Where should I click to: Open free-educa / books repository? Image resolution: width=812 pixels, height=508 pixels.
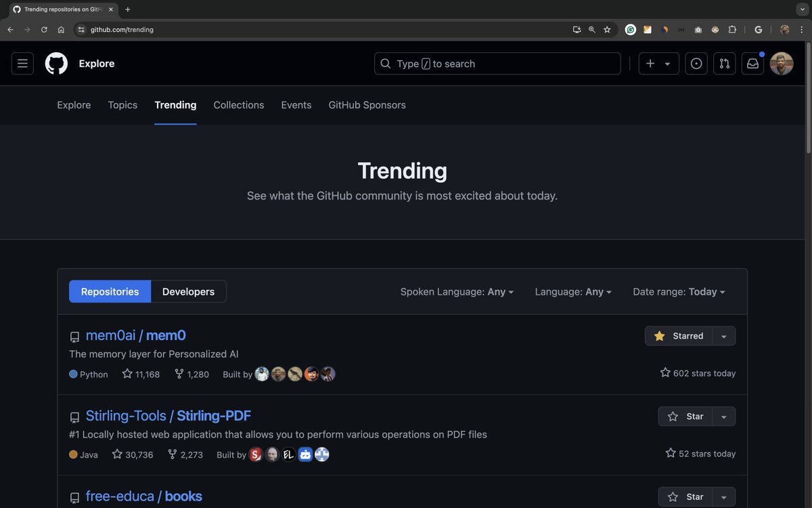point(143,496)
